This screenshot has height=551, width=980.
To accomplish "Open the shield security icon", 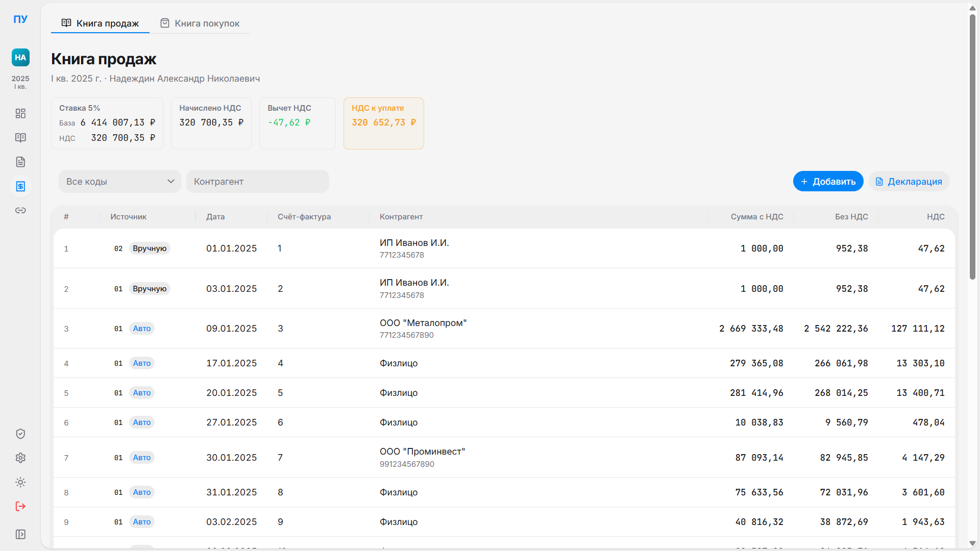I will [x=20, y=434].
